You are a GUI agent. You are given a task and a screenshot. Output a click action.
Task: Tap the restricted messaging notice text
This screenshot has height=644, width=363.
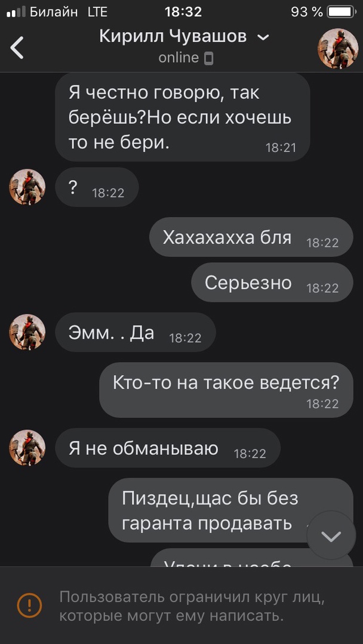point(192,606)
